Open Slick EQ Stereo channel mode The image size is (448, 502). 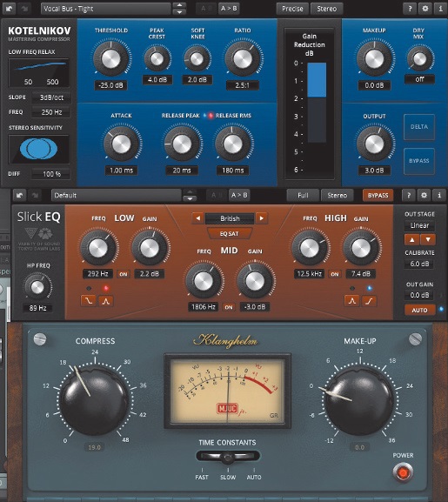pyautogui.click(x=338, y=195)
